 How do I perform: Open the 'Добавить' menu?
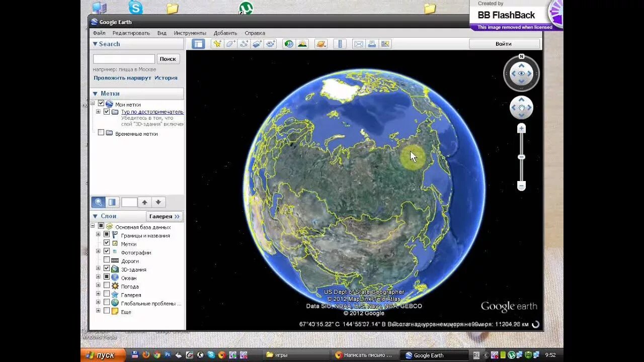point(225,33)
